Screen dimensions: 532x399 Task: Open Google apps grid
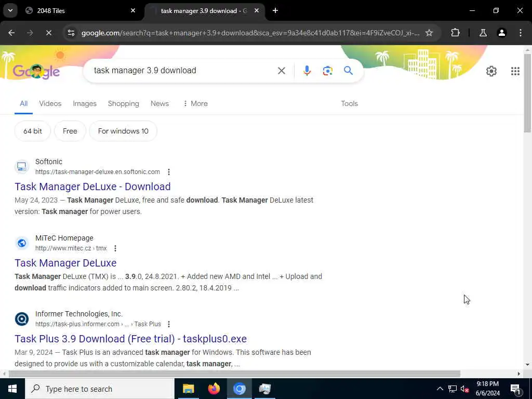coord(515,71)
